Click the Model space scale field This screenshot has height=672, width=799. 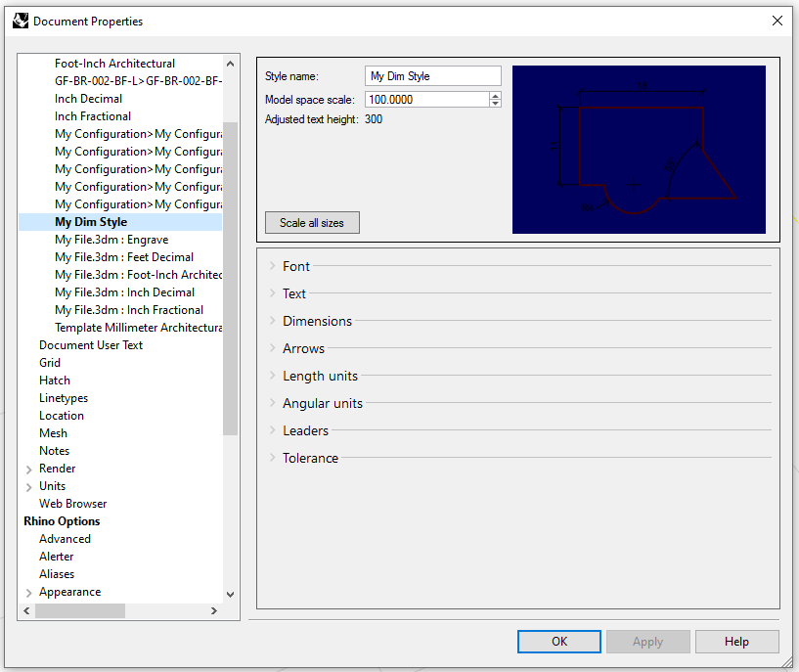coord(426,100)
